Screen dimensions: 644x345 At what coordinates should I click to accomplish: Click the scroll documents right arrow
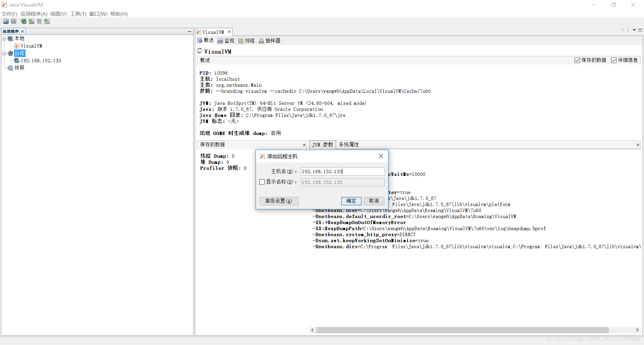pyautogui.click(x=628, y=30)
